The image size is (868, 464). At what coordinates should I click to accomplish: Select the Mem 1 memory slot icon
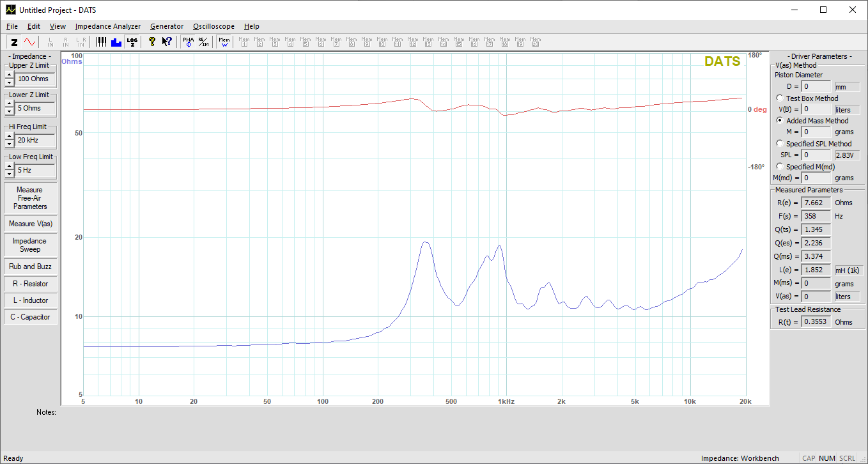(x=244, y=42)
